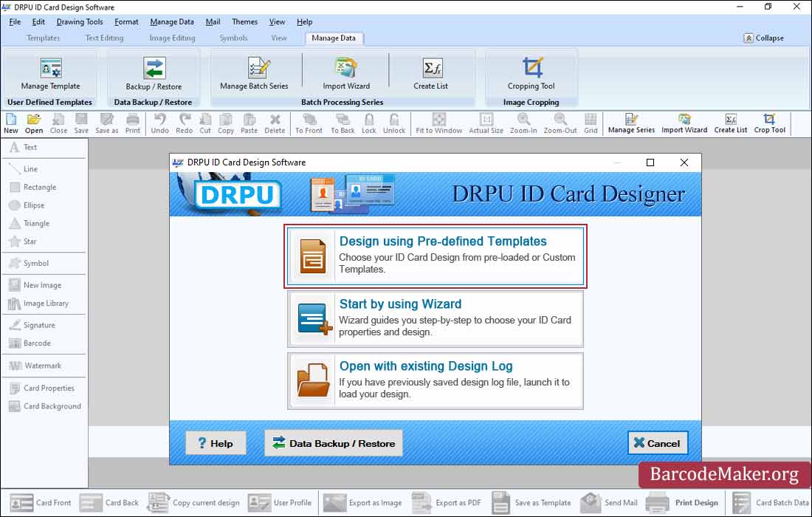The height and width of the screenshot is (517, 812).
Task: Click Manage Series in quick toolbar
Action: (631, 124)
